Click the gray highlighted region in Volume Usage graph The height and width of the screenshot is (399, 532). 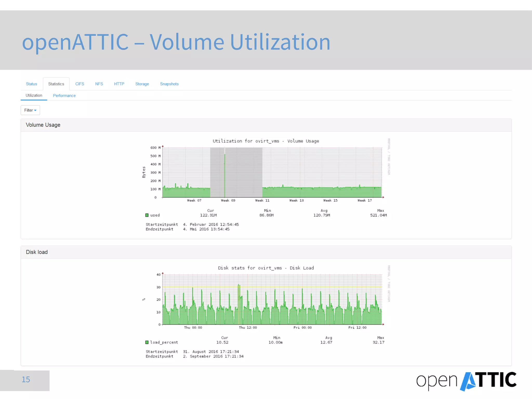[236, 172]
